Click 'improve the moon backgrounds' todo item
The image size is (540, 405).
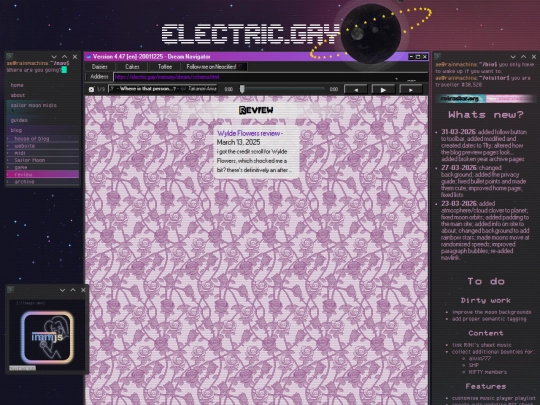click(x=491, y=312)
